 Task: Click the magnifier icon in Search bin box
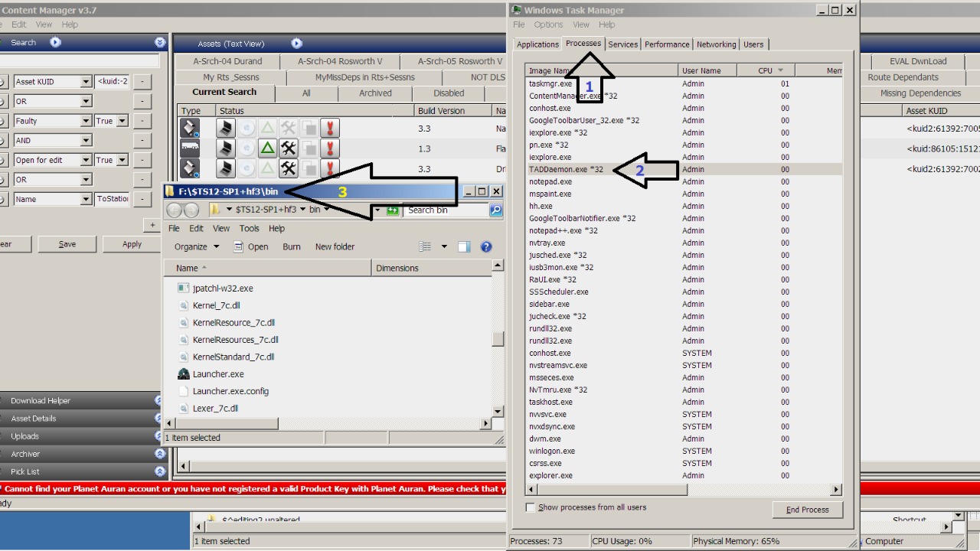[495, 210]
